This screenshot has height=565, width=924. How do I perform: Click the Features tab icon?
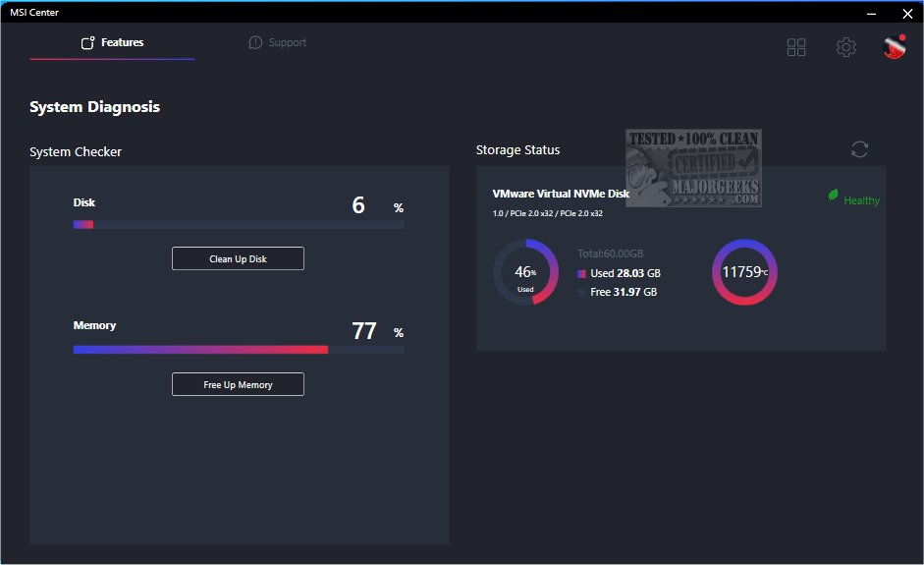tap(88, 43)
